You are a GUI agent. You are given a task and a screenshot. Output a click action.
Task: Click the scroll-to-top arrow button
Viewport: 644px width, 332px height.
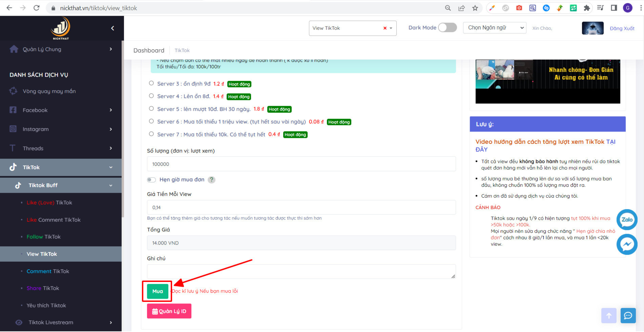point(609,316)
